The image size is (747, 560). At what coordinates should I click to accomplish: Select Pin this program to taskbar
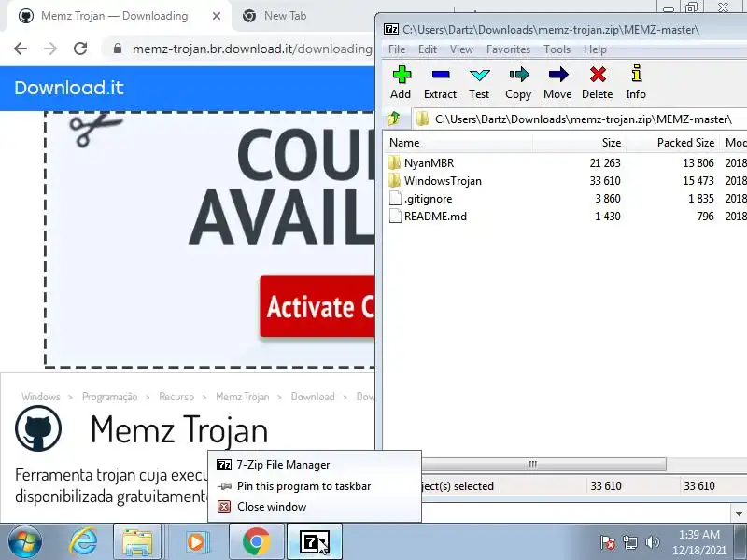315,486
